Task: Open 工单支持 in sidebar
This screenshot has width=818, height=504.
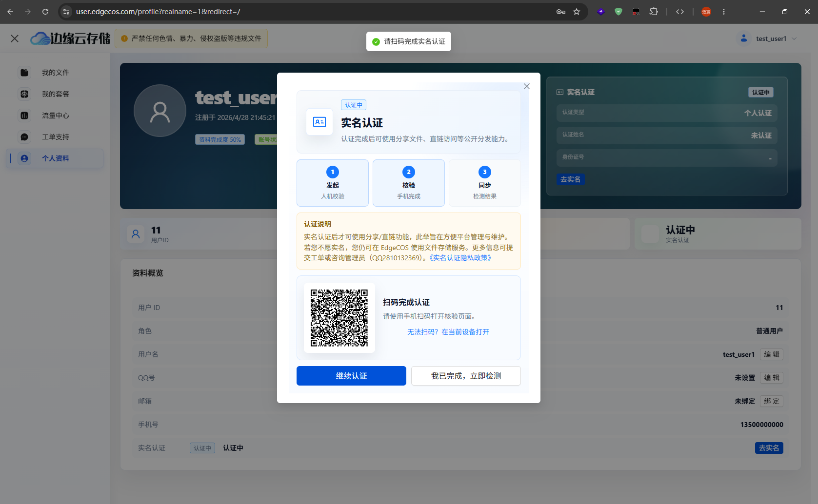Action: [55, 137]
